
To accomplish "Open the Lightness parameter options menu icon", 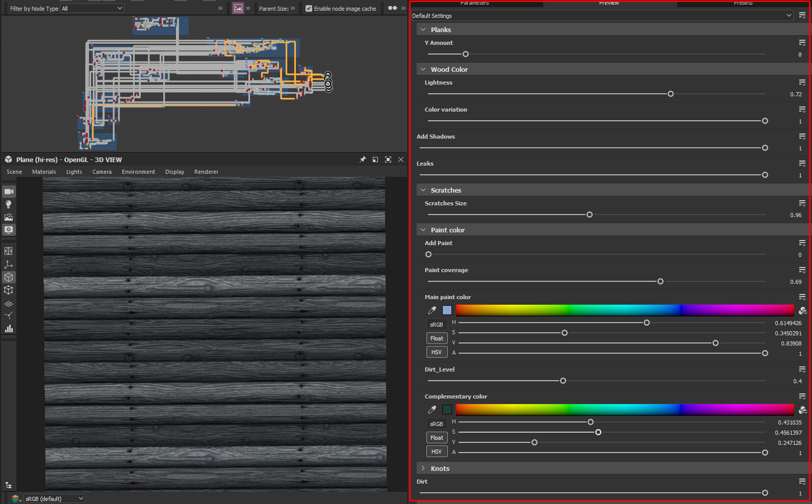I will (x=802, y=83).
